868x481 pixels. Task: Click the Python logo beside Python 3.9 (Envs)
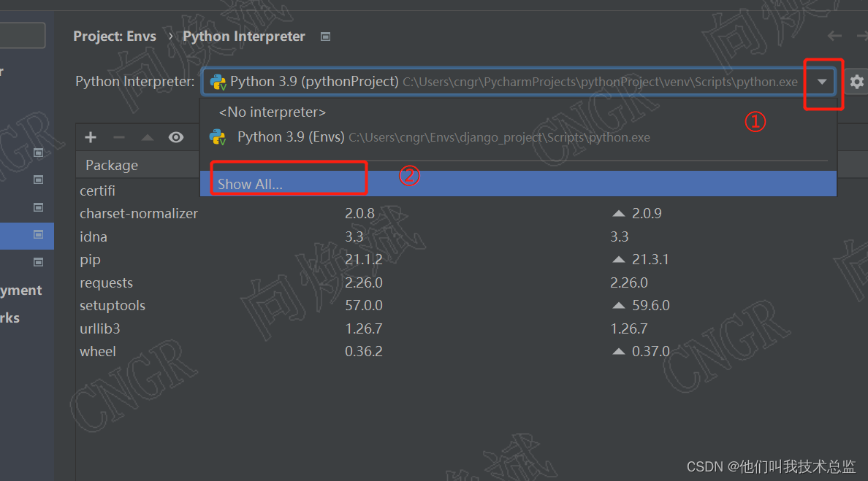point(218,137)
